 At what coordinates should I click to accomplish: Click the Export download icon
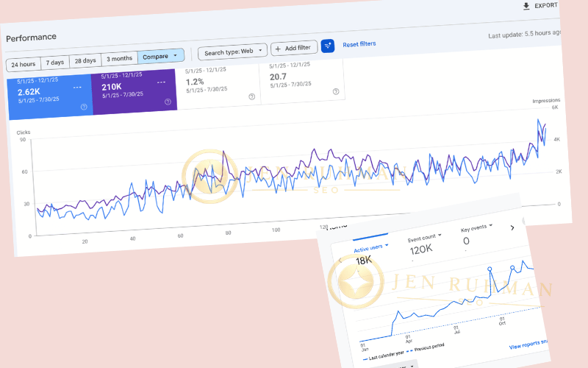(x=526, y=6)
